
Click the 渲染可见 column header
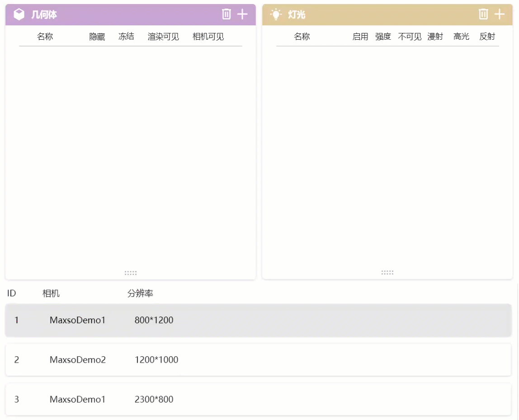click(x=163, y=37)
